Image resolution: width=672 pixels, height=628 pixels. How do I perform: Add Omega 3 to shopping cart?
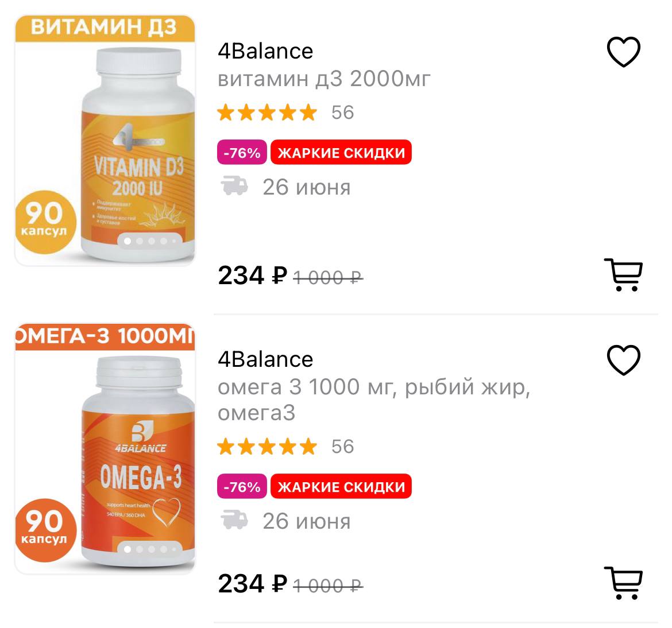[x=623, y=583]
